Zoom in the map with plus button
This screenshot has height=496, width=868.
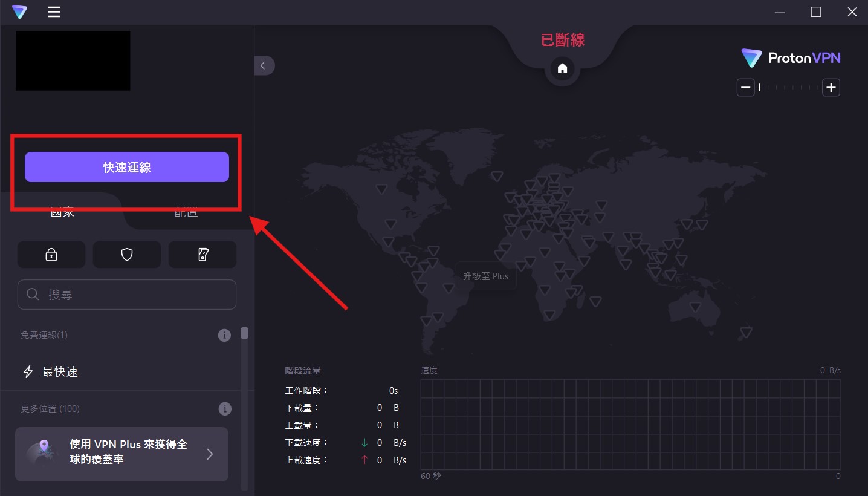(x=831, y=88)
